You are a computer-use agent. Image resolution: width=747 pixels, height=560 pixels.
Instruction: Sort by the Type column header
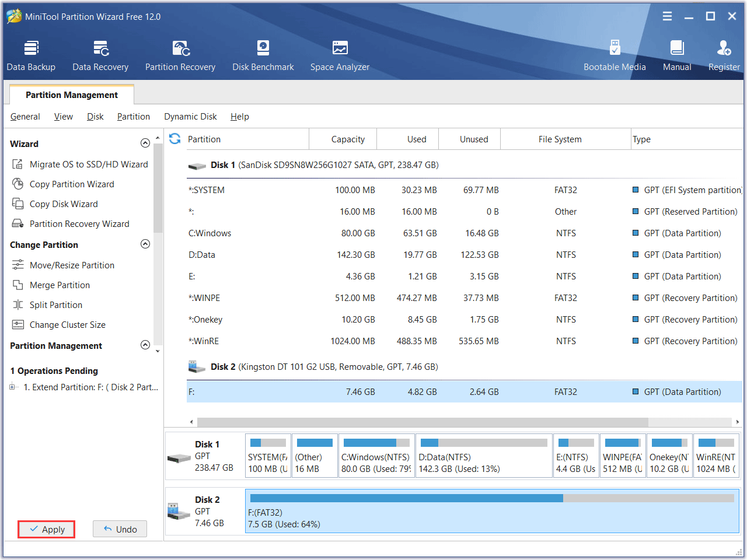click(x=687, y=139)
